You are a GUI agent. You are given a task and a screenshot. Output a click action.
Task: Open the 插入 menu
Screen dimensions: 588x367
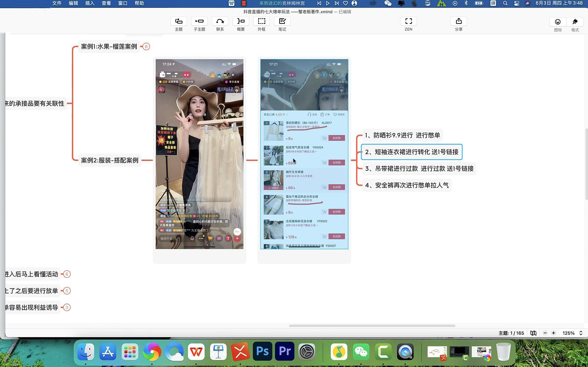coord(90,3)
